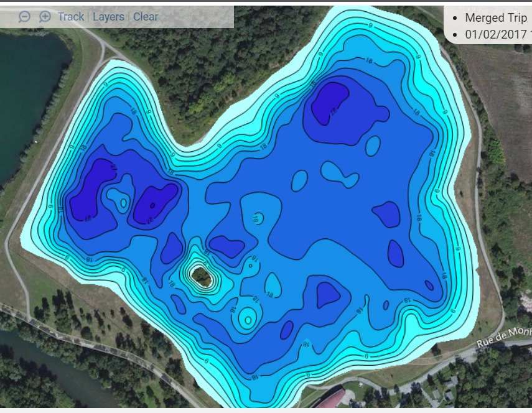Select the Clear link in toolbar
The width and height of the screenshot is (532, 413).
pos(146,17)
